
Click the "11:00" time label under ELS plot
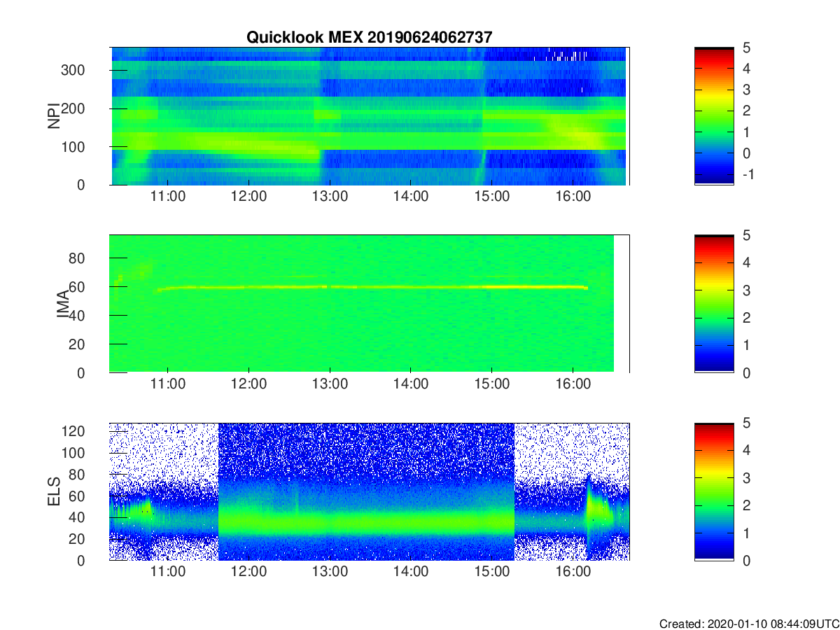point(167,573)
